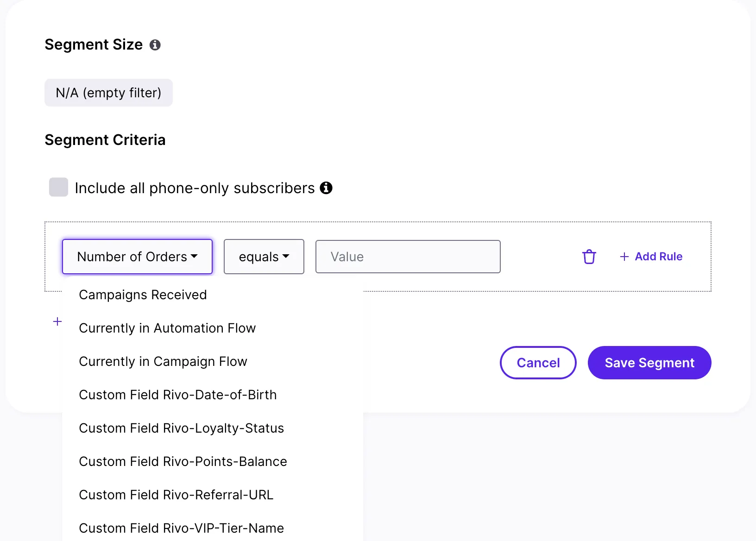Click the Save Segment button
Viewport: 756px width, 541px height.
click(x=649, y=363)
